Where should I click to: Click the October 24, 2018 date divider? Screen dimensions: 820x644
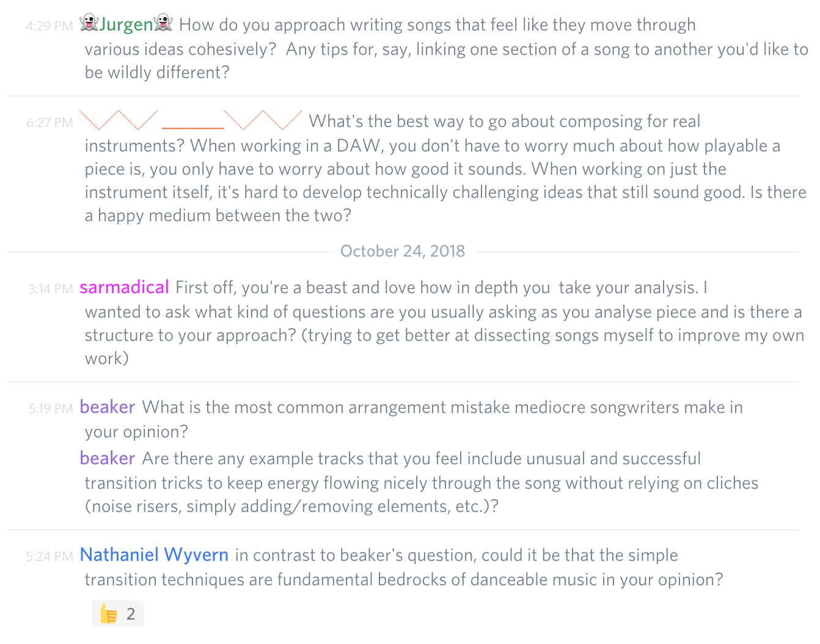click(403, 251)
